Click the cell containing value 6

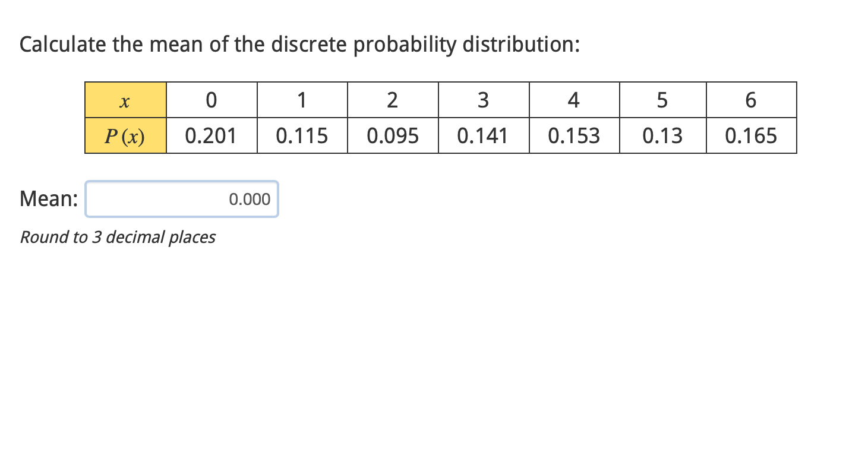click(x=751, y=100)
